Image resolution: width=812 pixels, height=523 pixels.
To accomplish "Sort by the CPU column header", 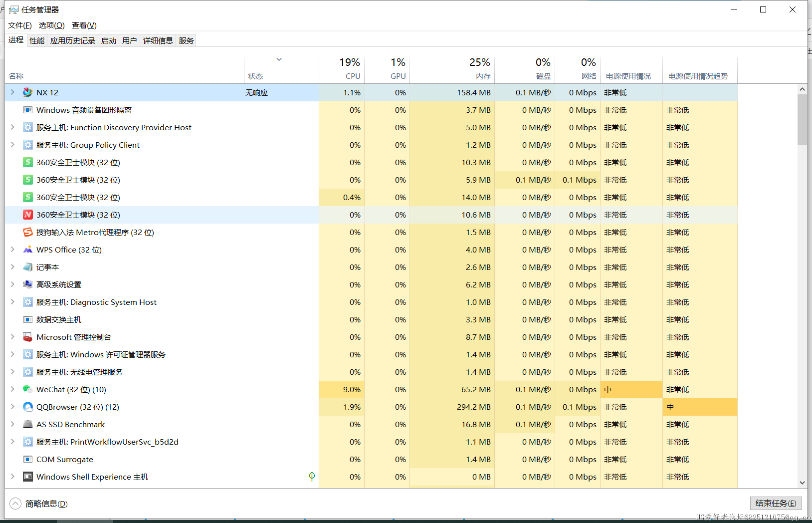I will [x=342, y=69].
